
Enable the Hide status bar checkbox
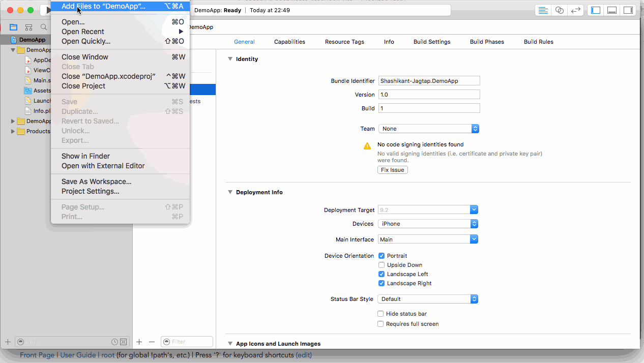click(x=380, y=314)
